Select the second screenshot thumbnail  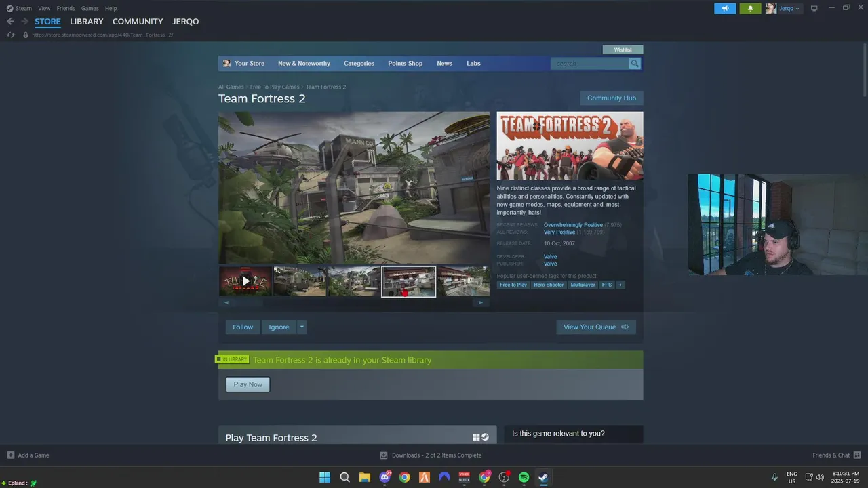300,281
